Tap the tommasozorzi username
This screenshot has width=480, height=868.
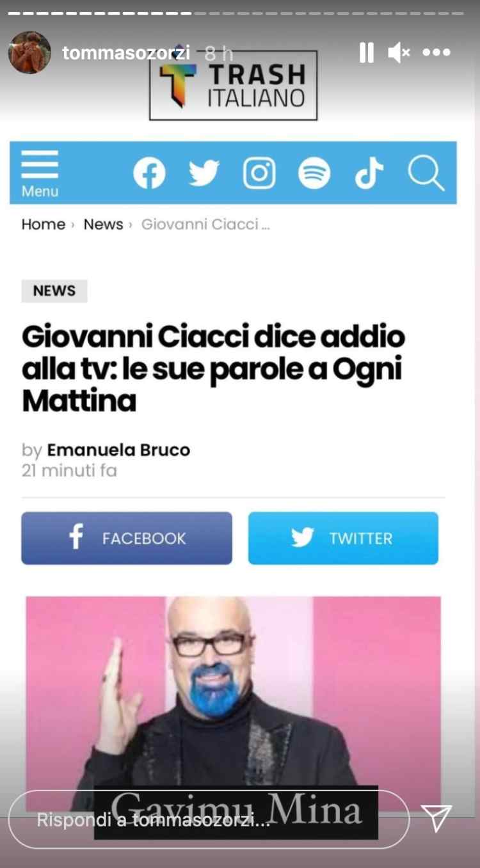tap(126, 52)
